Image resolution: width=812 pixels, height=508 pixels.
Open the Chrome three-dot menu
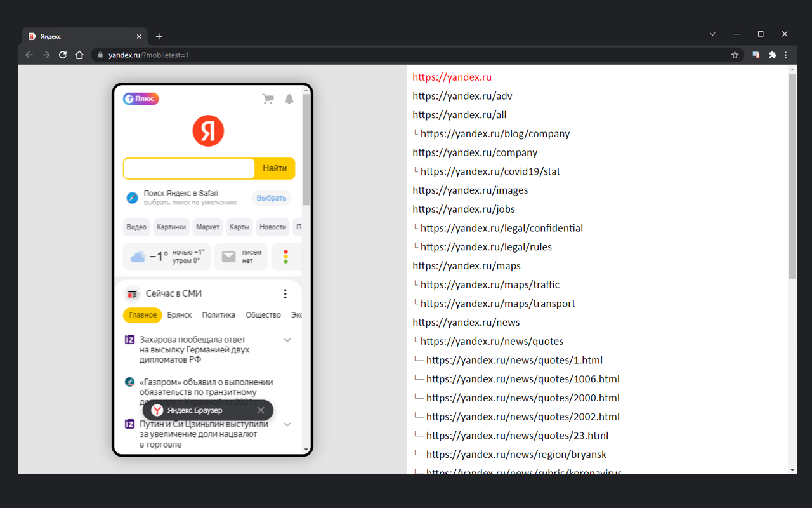tap(786, 55)
